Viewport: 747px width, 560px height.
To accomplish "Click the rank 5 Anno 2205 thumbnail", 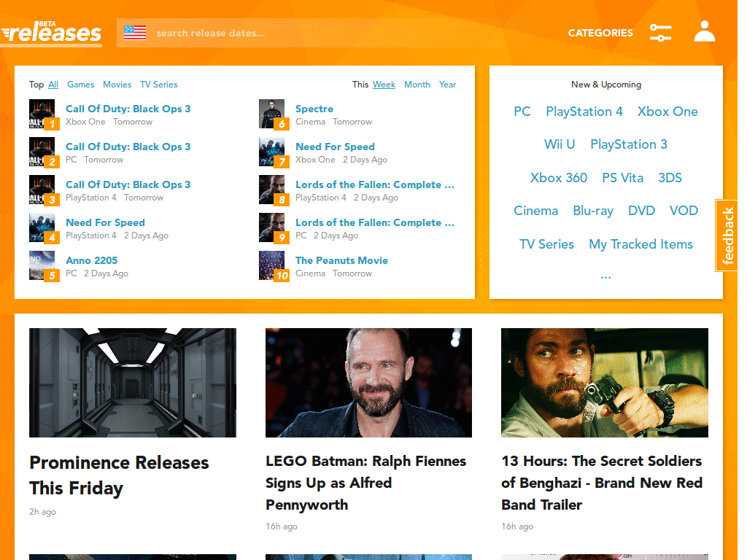I will coord(42,265).
